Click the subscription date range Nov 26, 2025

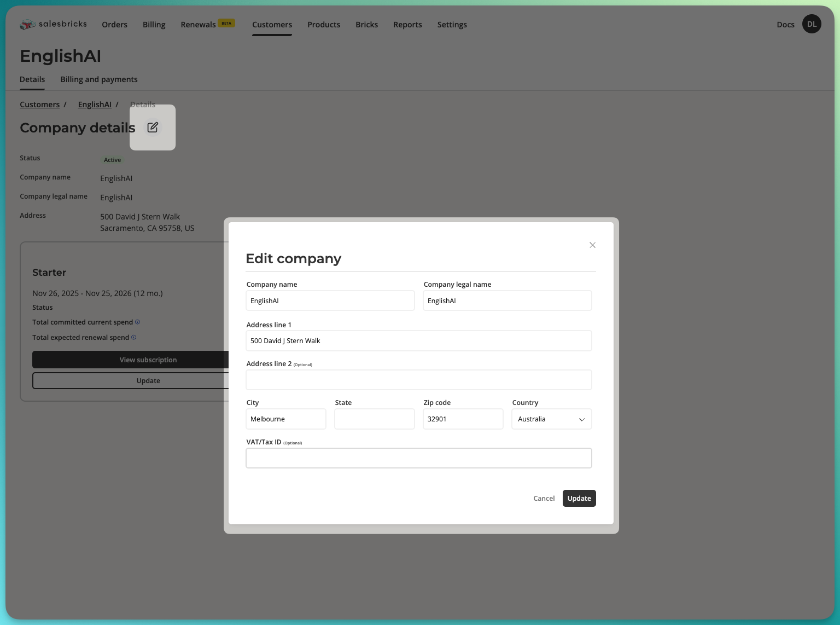(x=97, y=293)
